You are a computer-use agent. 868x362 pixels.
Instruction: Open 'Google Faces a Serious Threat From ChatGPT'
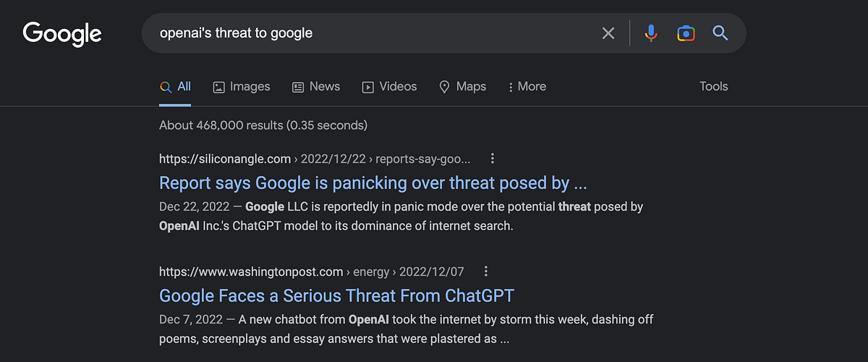336,295
